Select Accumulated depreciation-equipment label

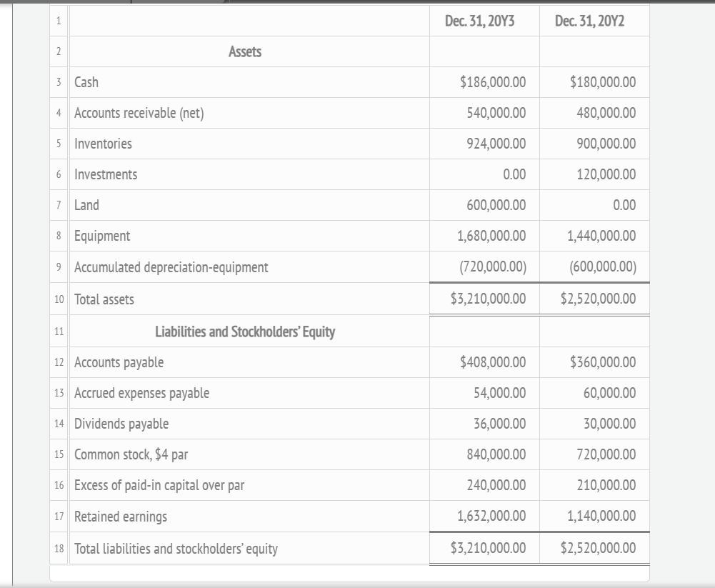pos(171,267)
